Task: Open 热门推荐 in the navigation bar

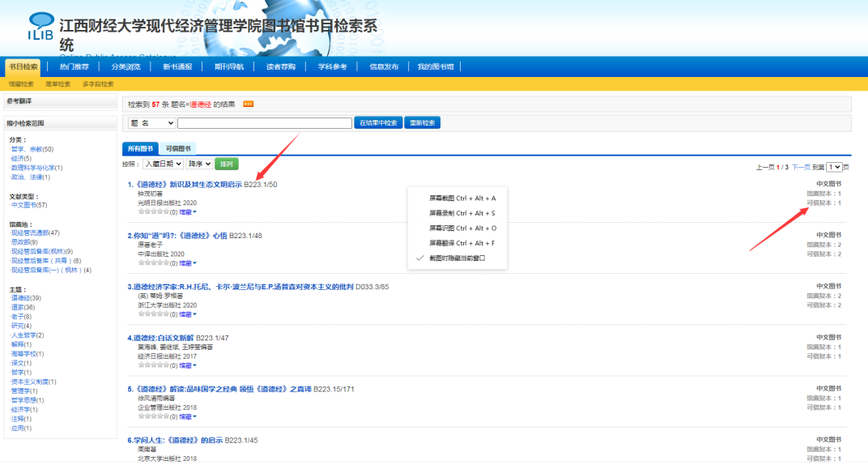Action: (74, 66)
